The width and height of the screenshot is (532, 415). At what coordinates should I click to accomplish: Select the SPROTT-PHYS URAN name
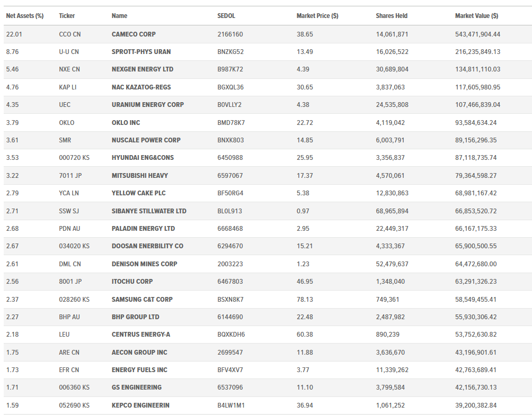141,52
